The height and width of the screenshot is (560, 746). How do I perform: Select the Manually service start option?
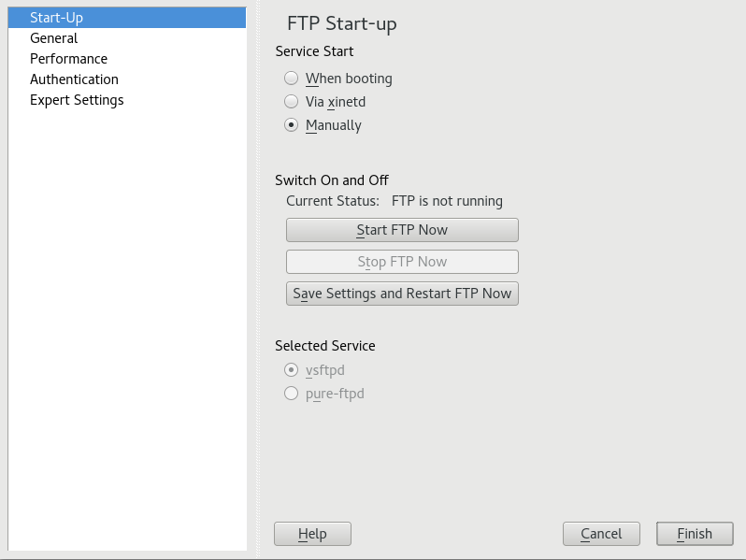point(292,125)
